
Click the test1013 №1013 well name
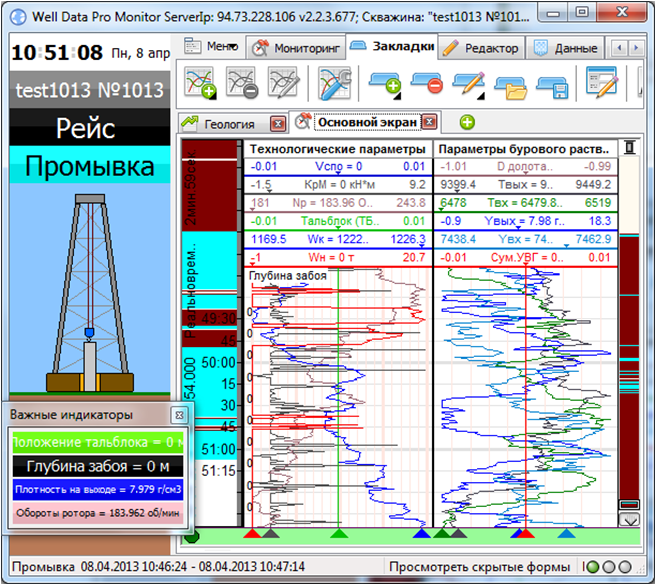[x=90, y=90]
